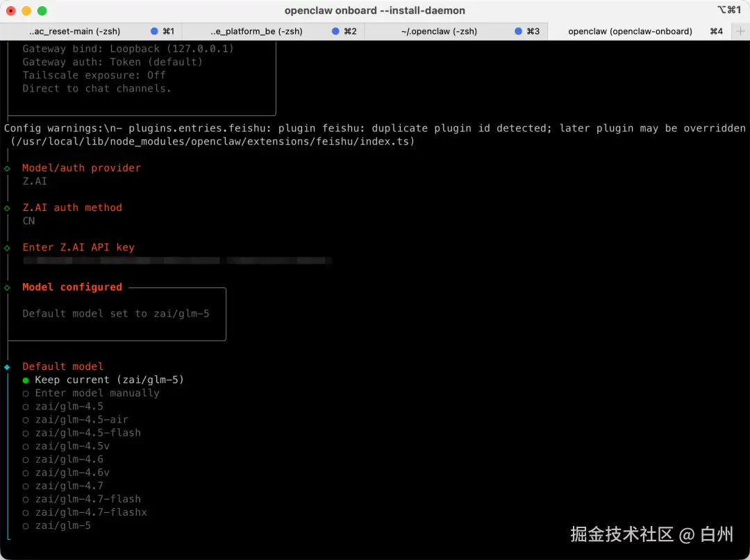Click the Model/auth provider step diamond marker
Screen dimensions: 750x560
tap(7, 169)
